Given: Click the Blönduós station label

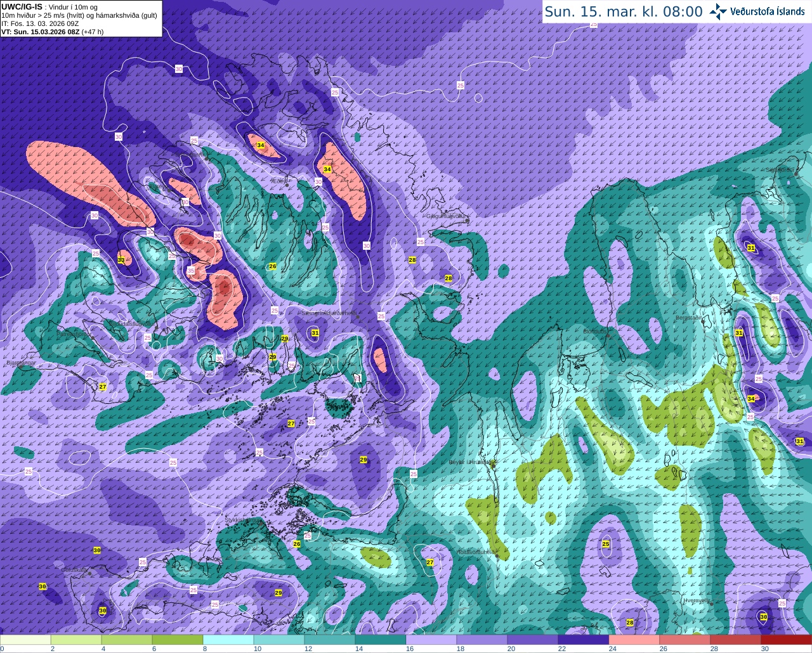Looking at the screenshot, I should pos(595,331).
